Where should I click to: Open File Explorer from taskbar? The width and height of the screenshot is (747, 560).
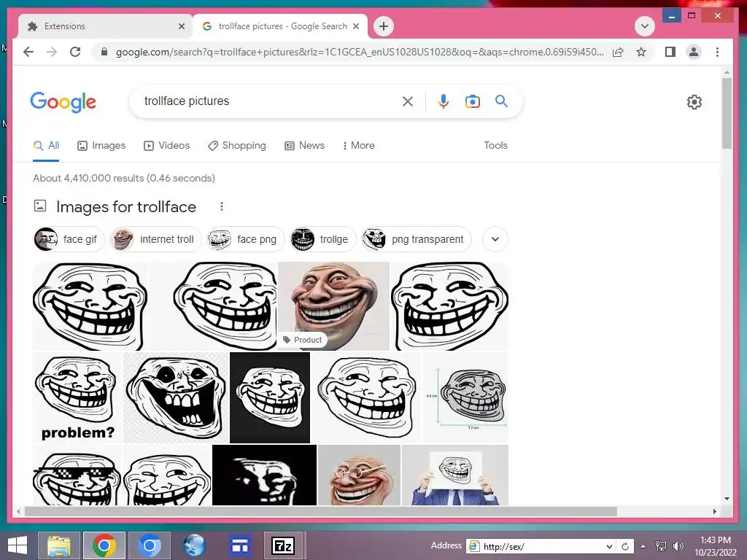59,545
